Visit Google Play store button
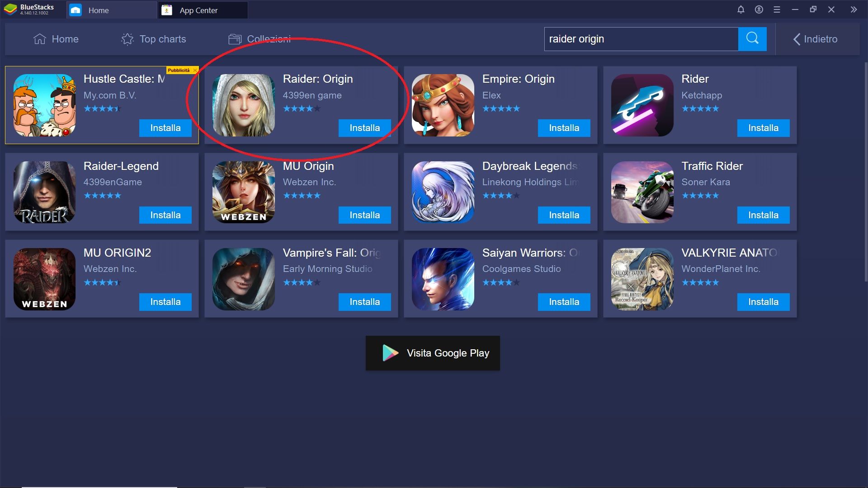868x488 pixels. coord(434,353)
